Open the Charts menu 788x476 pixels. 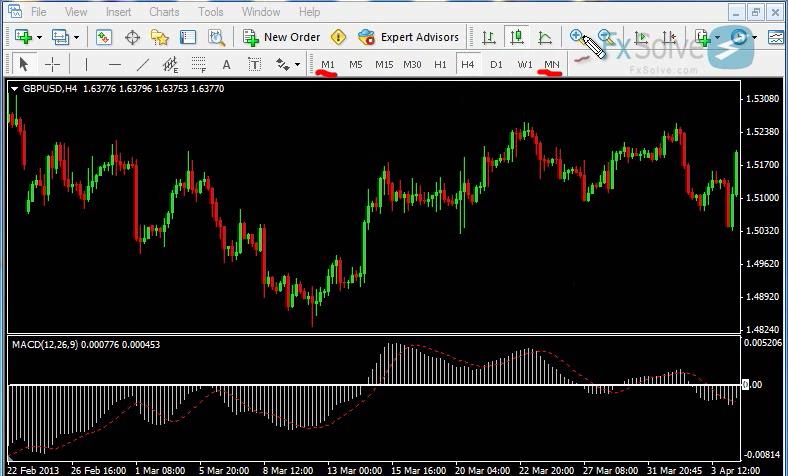(x=164, y=12)
